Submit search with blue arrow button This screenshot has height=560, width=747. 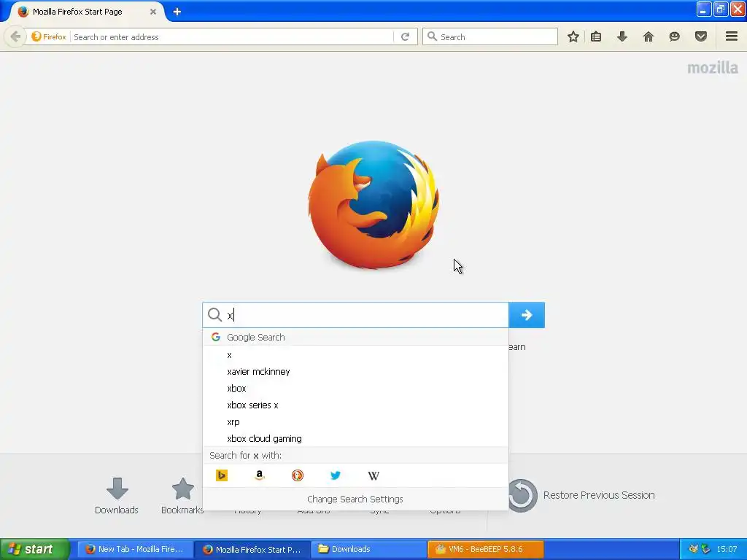(527, 315)
